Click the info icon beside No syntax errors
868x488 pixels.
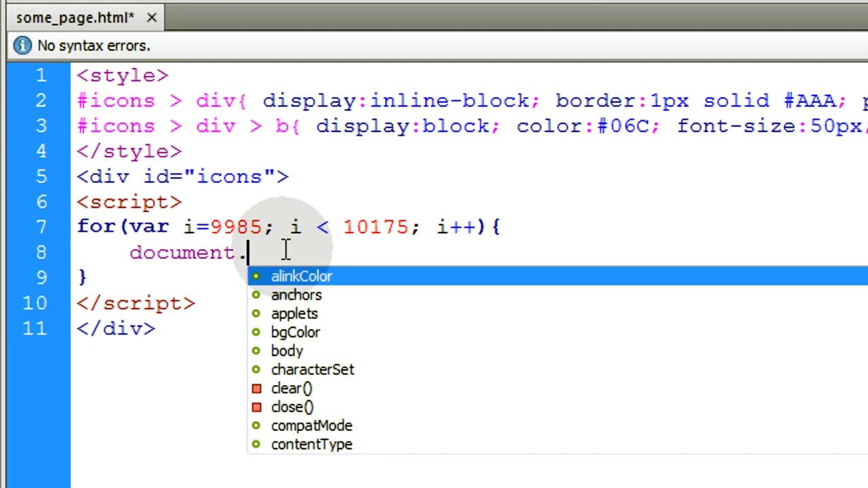click(22, 45)
